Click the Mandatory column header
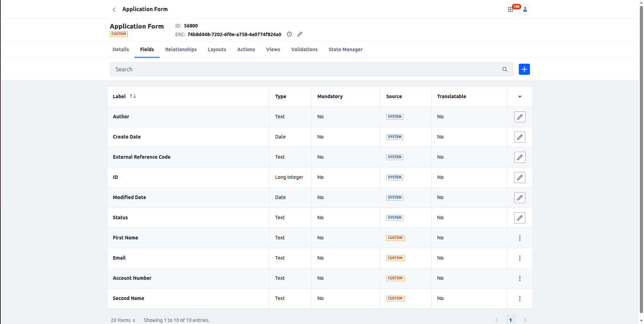This screenshot has width=644, height=324. click(x=330, y=96)
